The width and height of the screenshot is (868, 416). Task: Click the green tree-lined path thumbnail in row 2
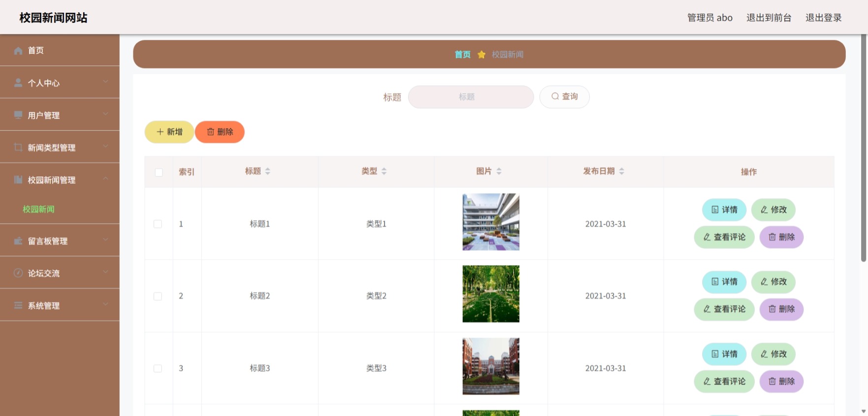pos(491,294)
